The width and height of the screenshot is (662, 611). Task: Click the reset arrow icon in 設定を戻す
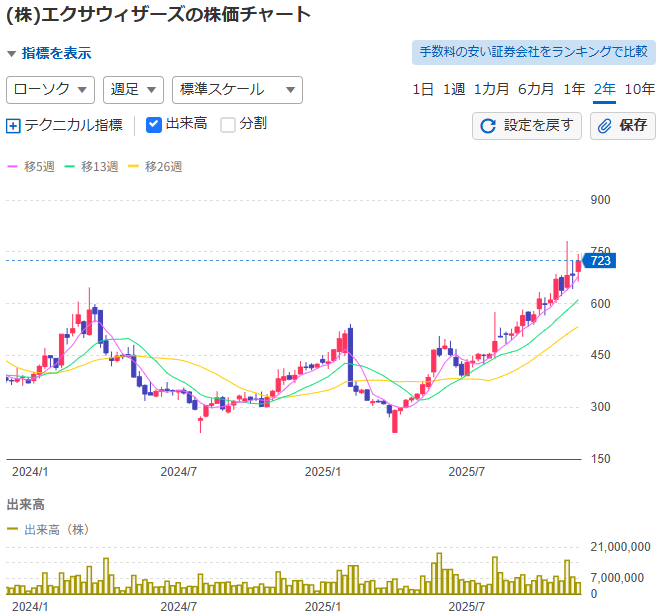tap(488, 126)
